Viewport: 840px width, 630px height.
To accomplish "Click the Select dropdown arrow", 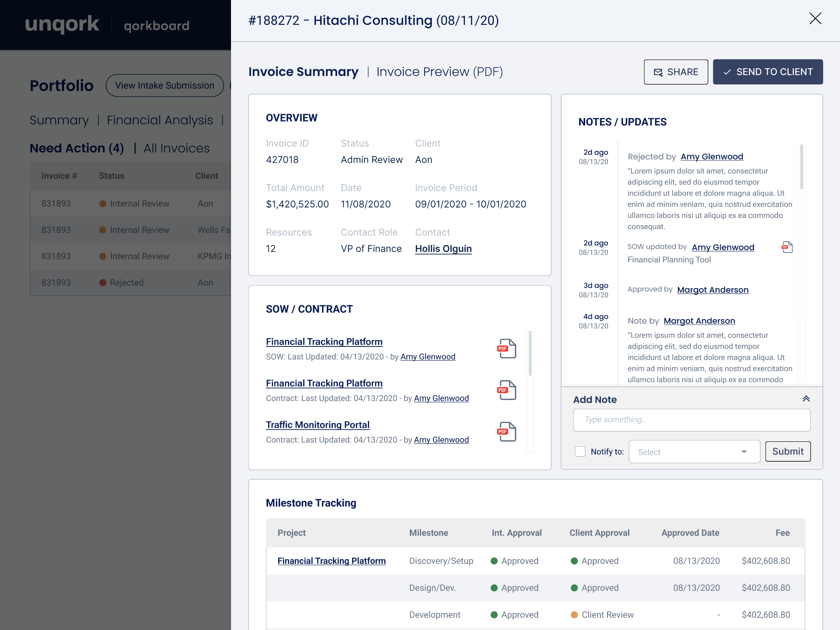I will (743, 451).
